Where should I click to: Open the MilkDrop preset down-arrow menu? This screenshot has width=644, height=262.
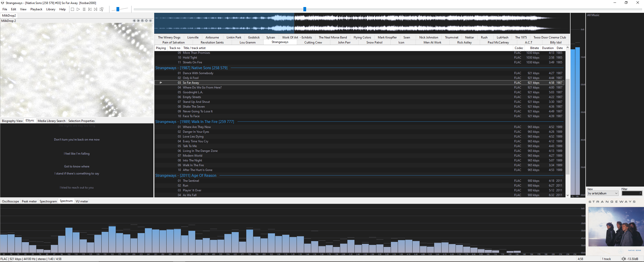tap(150, 21)
